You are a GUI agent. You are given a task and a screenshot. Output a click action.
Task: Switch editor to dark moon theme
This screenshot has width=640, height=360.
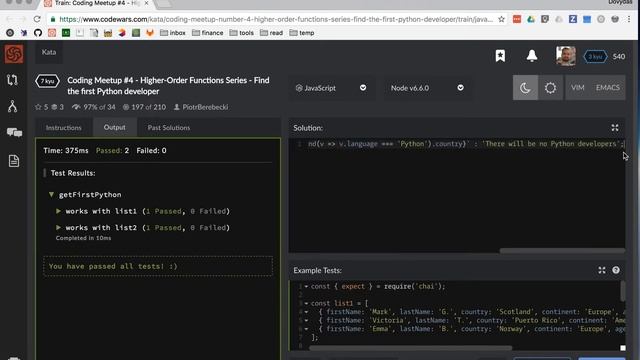pos(525,87)
